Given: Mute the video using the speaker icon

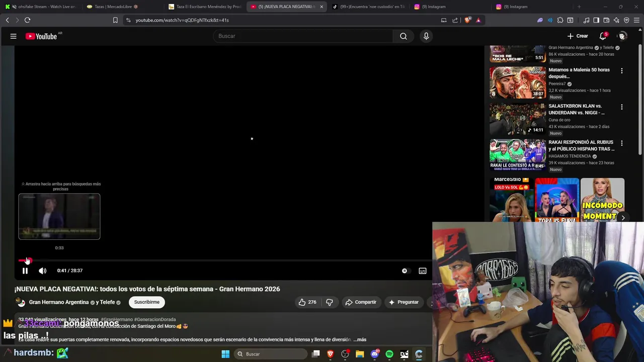Looking at the screenshot, I should coord(43,270).
